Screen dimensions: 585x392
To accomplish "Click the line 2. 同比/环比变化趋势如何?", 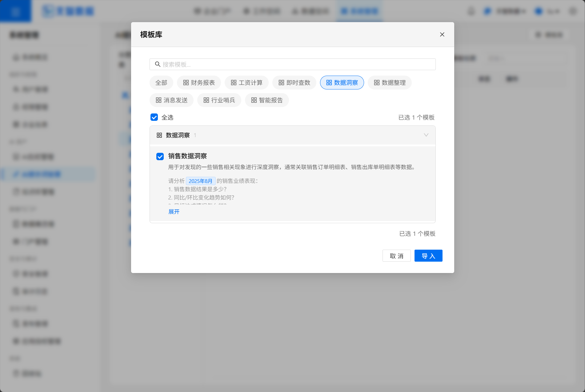I will 201,197.
